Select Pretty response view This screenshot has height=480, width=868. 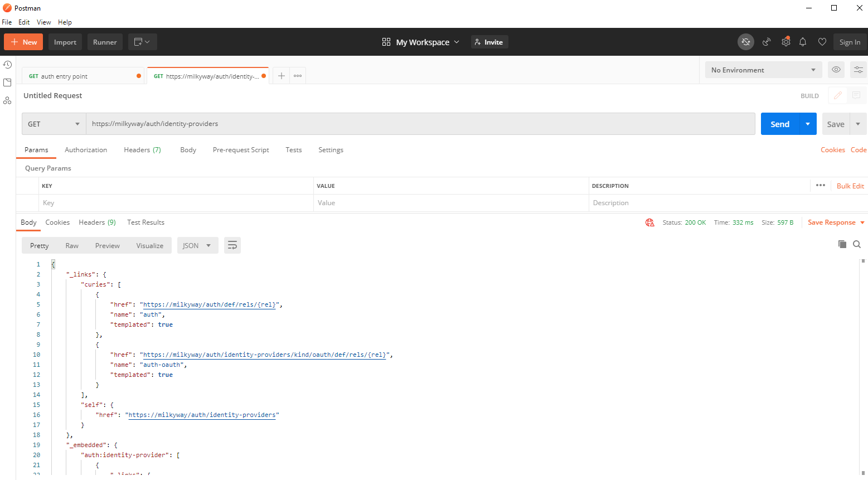coord(39,246)
